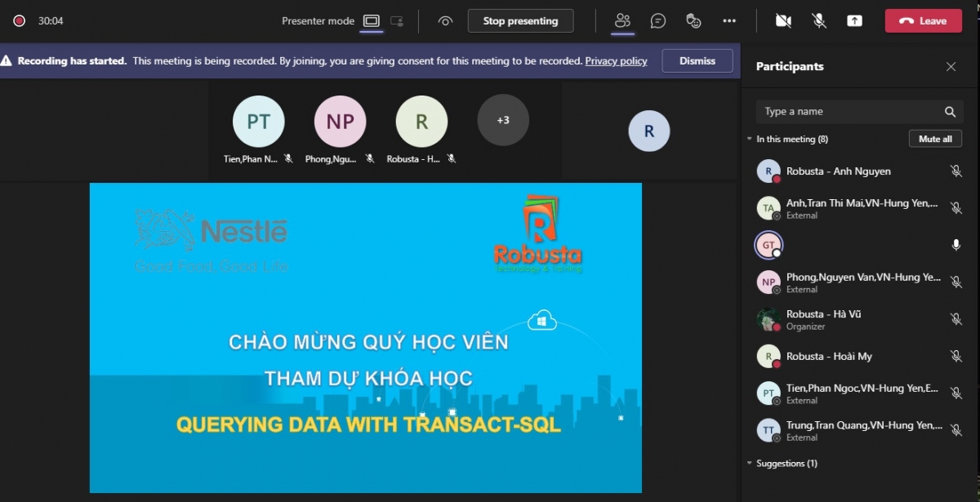The image size is (980, 502).
Task: Click mic icon for Trung,Tran Quang
Action: point(956,430)
